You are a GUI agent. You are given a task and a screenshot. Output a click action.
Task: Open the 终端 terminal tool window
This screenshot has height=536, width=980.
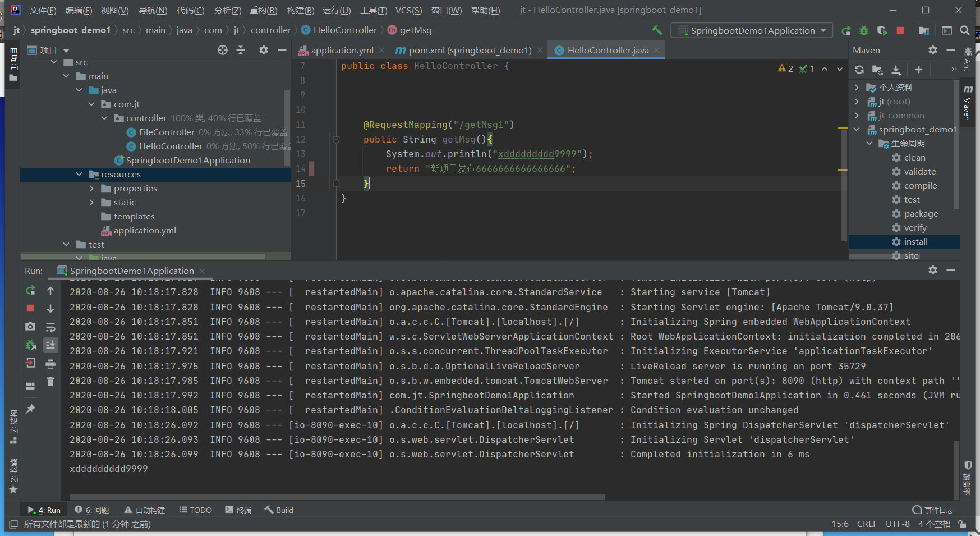pyautogui.click(x=238, y=510)
